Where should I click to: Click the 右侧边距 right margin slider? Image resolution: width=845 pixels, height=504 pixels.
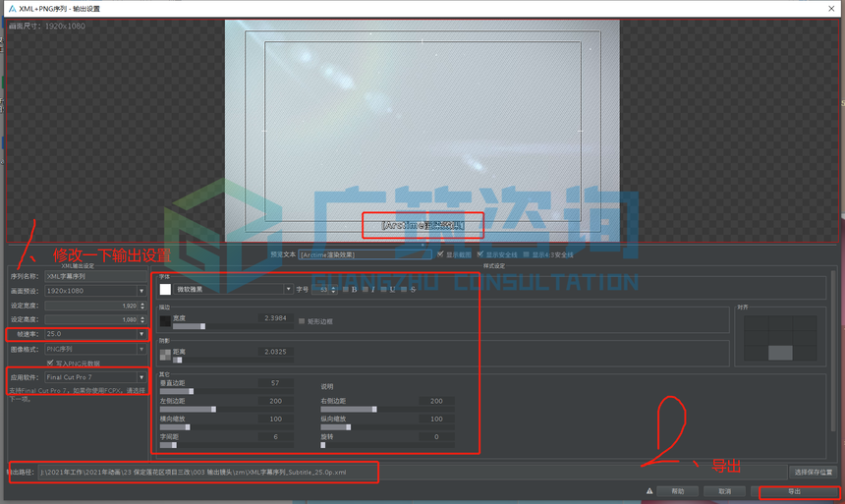pos(387,410)
